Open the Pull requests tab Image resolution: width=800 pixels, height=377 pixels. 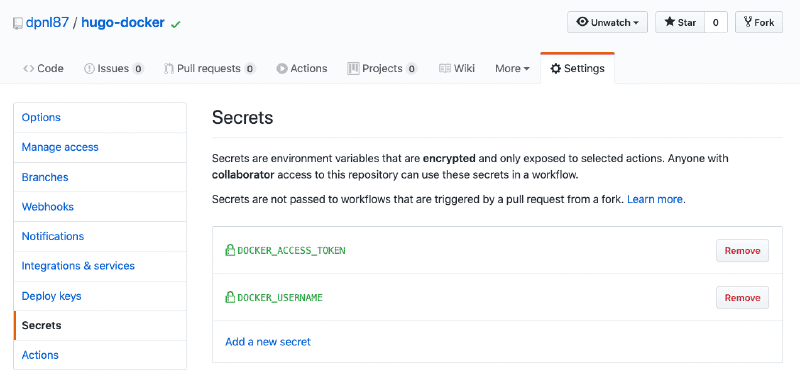click(x=210, y=68)
